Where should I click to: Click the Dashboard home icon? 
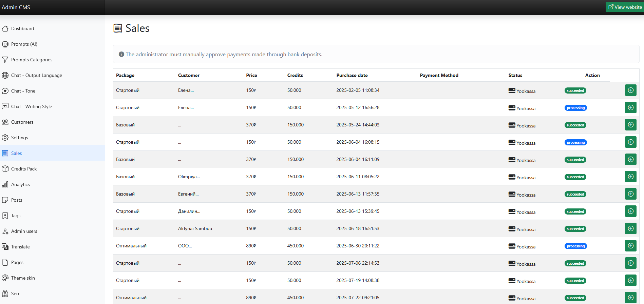point(5,28)
